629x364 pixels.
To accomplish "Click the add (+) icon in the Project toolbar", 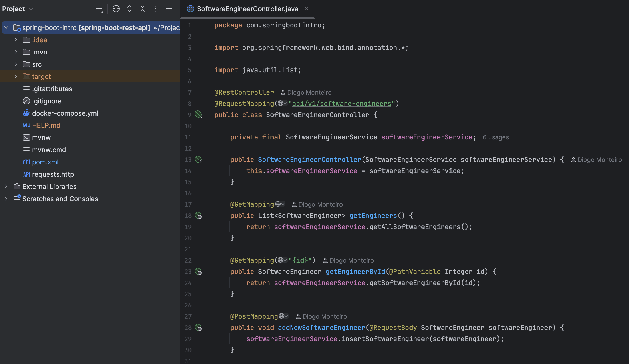I will point(99,8).
